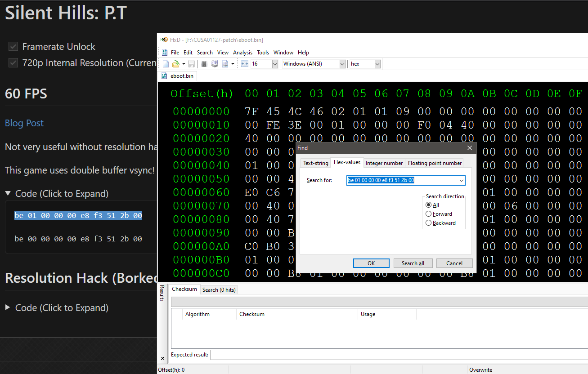Collapse the 60 FPS Code (Click to Expand) section
The height and width of the screenshot is (374, 588).
pos(57,194)
